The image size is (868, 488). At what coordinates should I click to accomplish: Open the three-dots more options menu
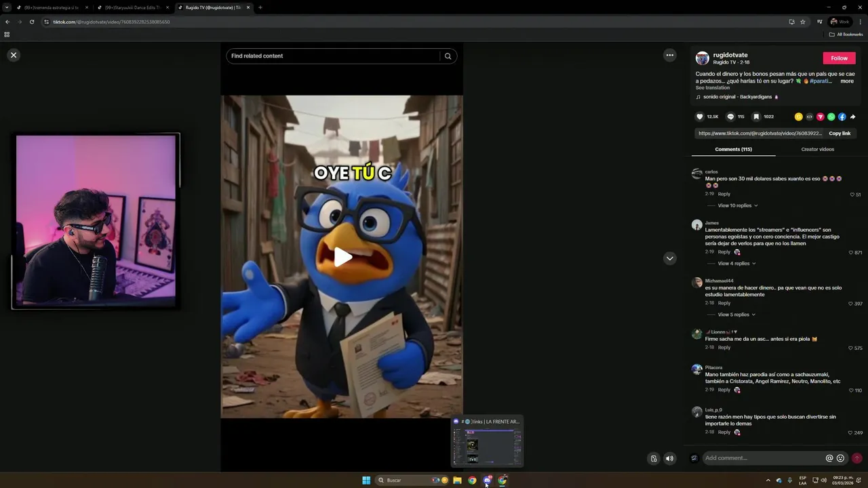point(669,55)
